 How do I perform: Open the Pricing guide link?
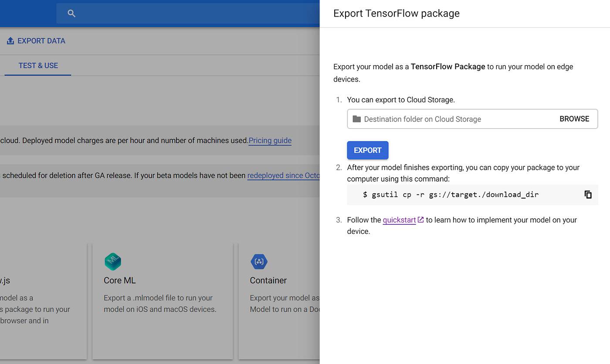coord(270,141)
